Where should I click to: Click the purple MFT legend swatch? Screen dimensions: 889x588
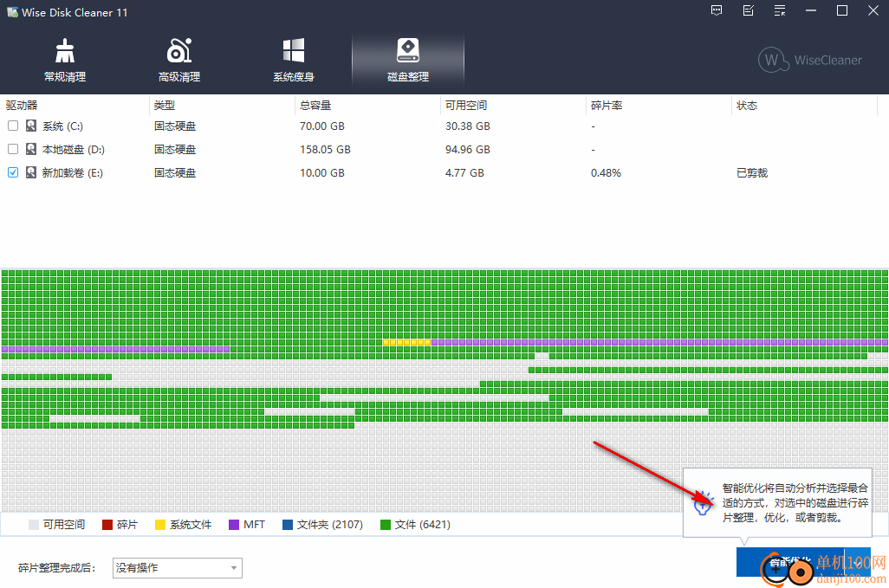(x=234, y=525)
